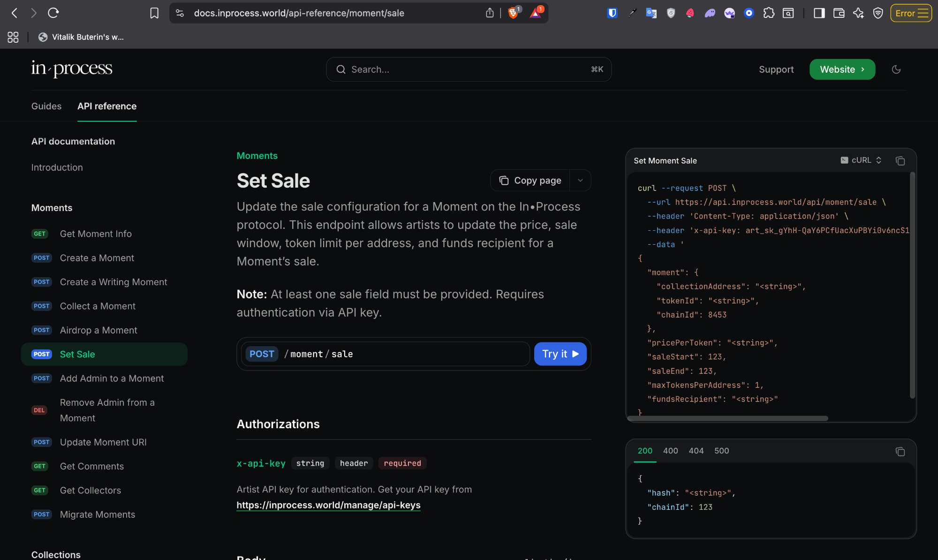Viewport: 938px width, 560px height.
Task: Expand the Copy page dropdown arrow
Action: (580, 181)
